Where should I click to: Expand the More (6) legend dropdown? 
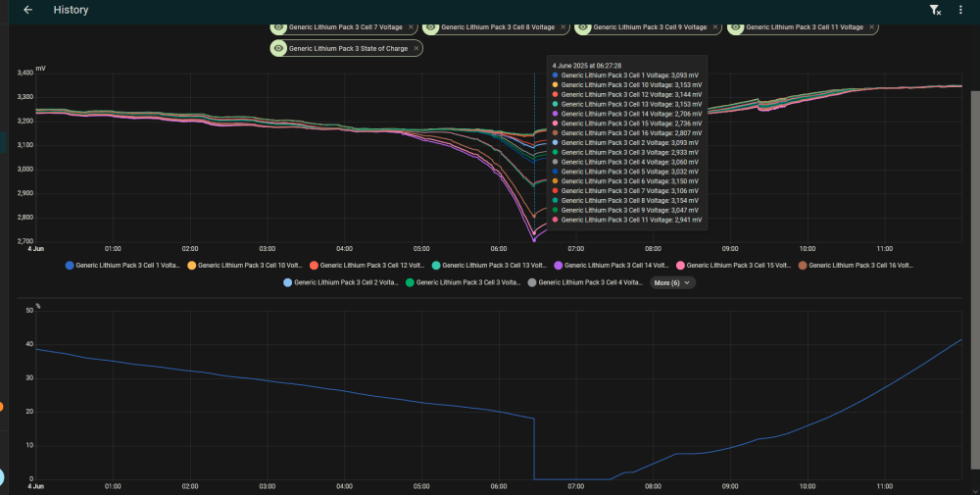(x=672, y=282)
